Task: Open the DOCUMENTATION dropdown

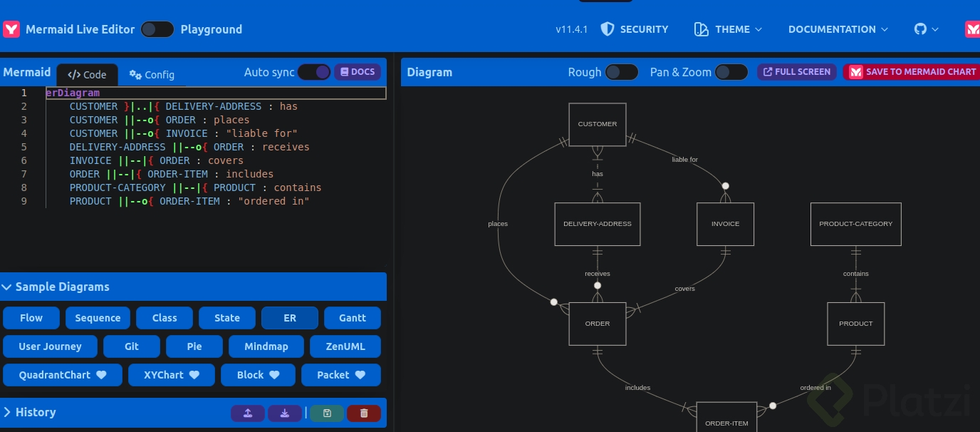Action: (x=838, y=29)
